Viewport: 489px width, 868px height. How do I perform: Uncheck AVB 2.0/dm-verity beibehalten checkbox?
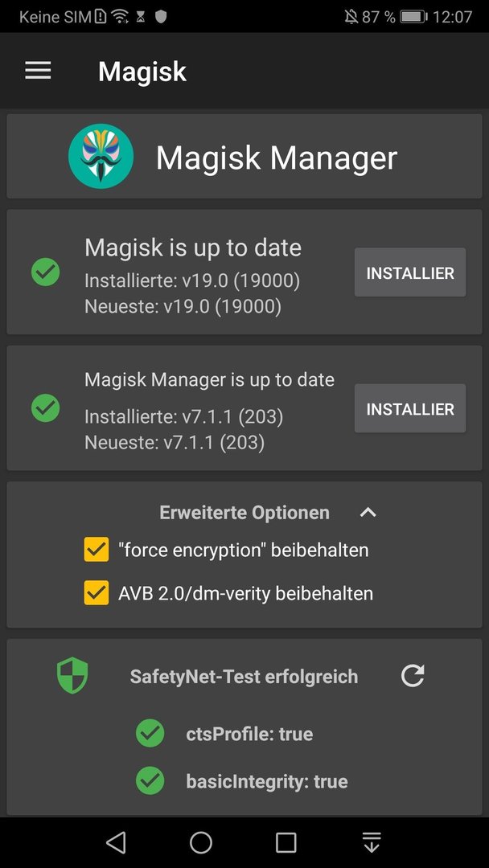click(x=97, y=593)
